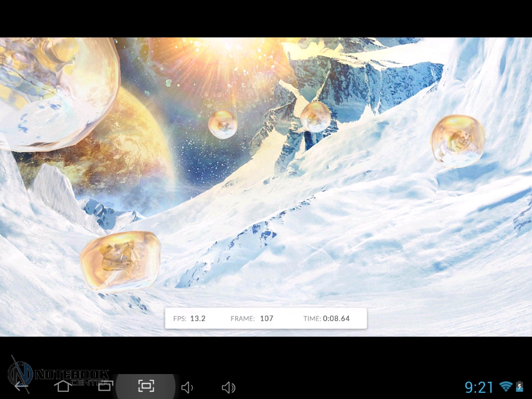This screenshot has height=399, width=532.
Task: Capture a screenshot from the navigation bar
Action: click(x=146, y=385)
